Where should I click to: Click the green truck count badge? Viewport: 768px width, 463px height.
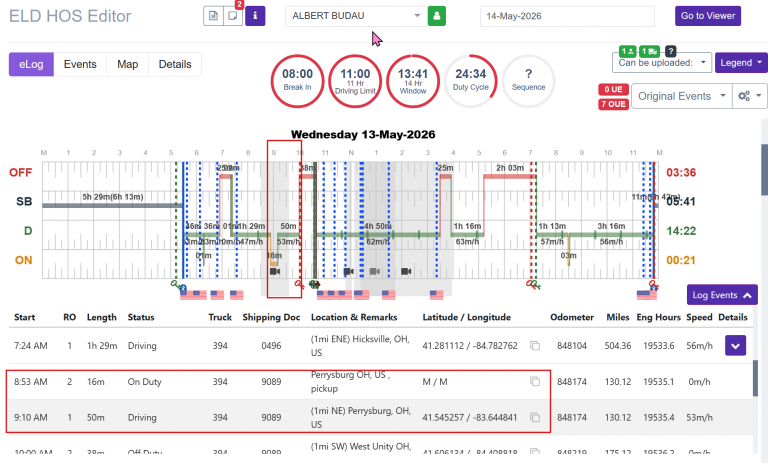point(649,51)
